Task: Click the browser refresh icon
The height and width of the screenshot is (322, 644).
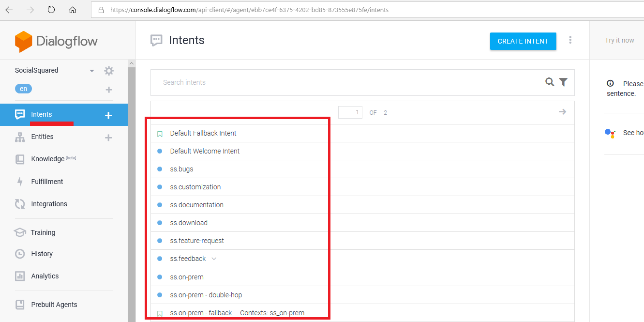Action: pos(51,10)
